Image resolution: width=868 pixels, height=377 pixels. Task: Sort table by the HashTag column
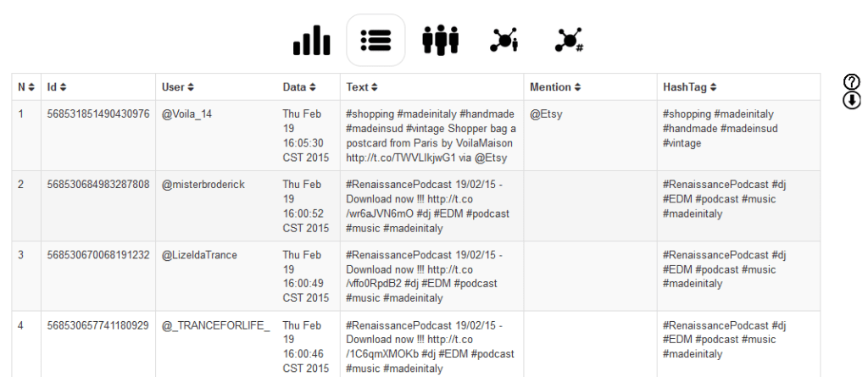coord(690,87)
